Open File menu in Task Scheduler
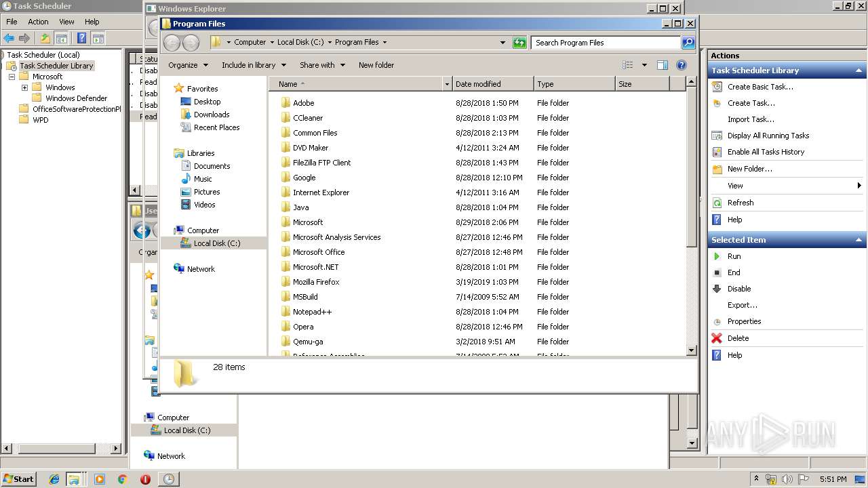Screen dimensions: 868x488 click(x=12, y=22)
